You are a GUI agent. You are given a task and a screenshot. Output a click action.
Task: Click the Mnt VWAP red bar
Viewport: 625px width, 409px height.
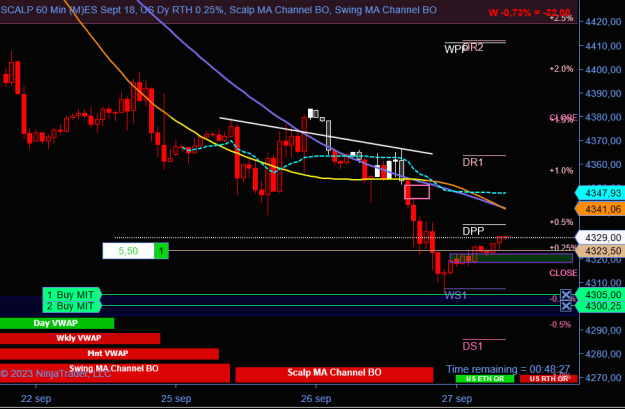(109, 353)
